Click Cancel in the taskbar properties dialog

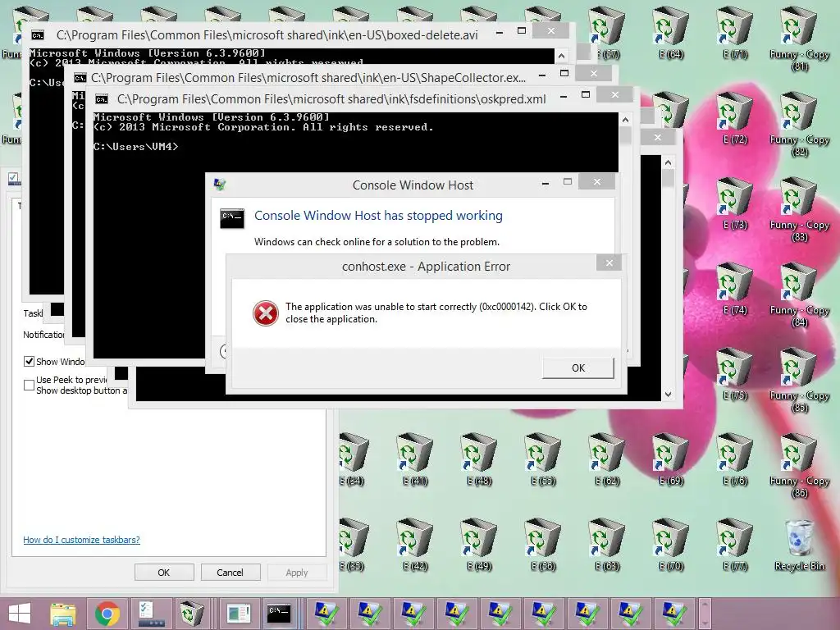(231, 572)
